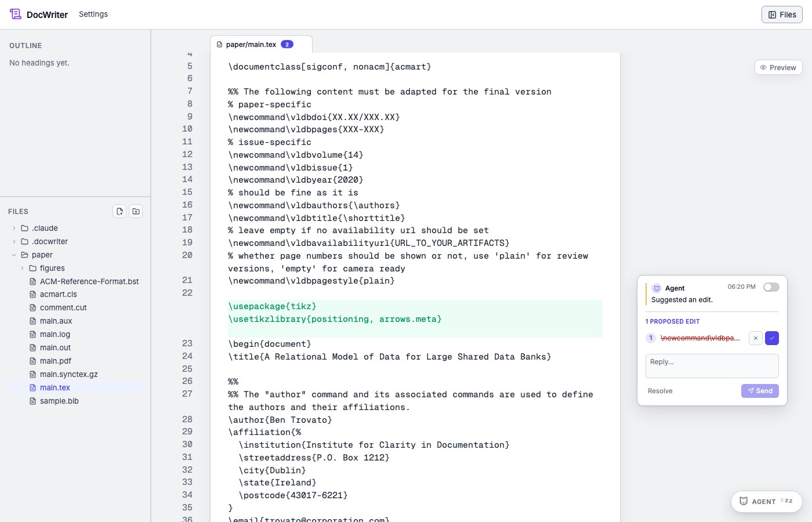
Task: Toggle the switch in Agent comment card
Action: [x=771, y=287]
